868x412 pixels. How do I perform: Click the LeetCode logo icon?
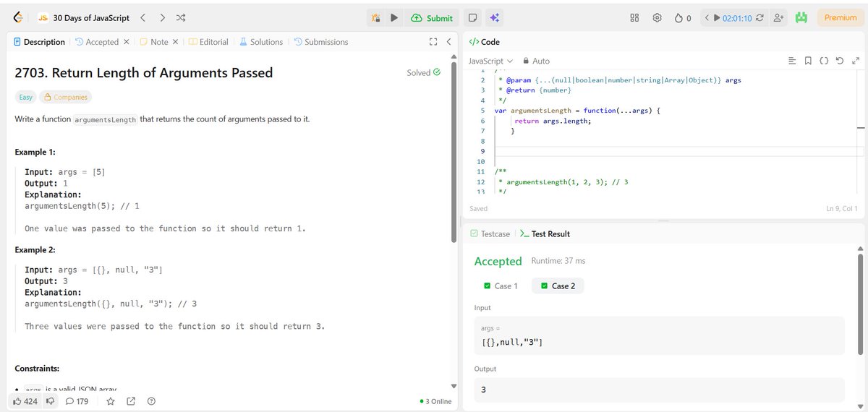(x=17, y=17)
